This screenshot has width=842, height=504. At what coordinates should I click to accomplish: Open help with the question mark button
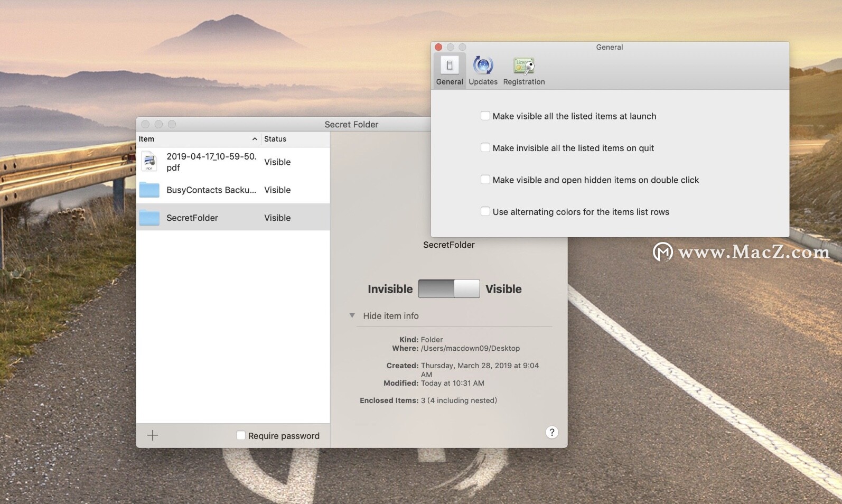click(x=551, y=432)
